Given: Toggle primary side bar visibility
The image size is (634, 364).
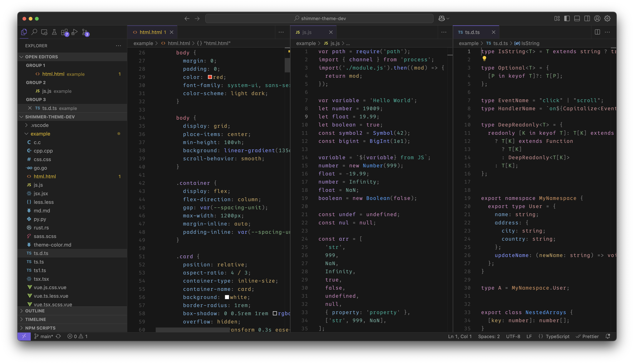Looking at the screenshot, I should coord(567,19).
